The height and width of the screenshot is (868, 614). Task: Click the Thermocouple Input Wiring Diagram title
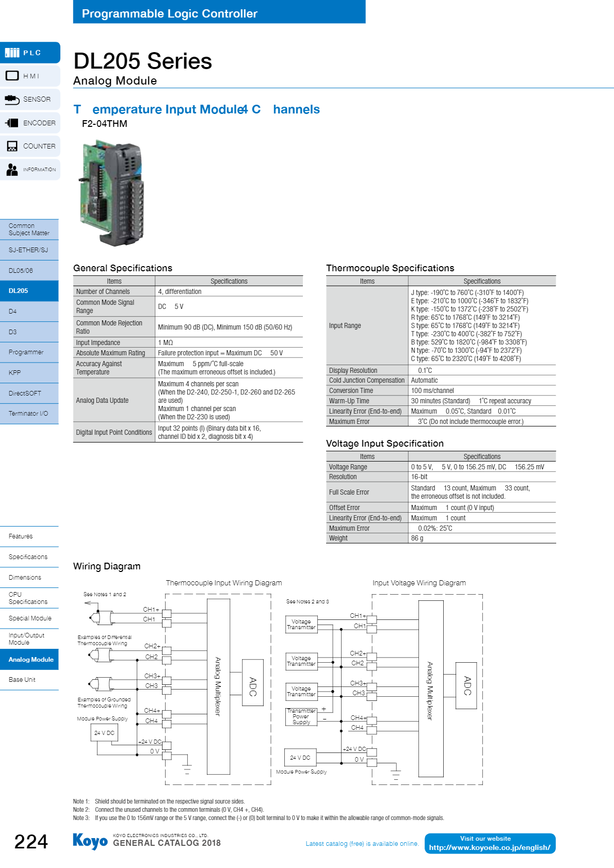tap(224, 583)
